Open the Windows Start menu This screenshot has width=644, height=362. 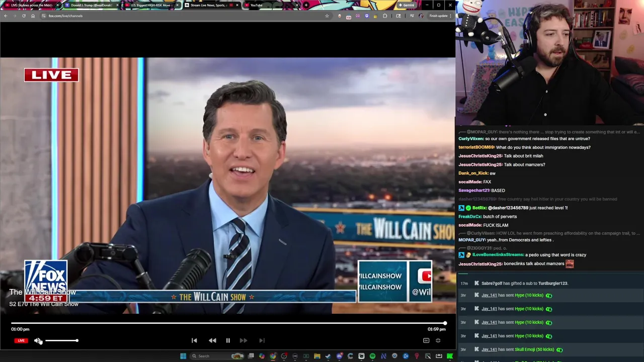point(183,356)
